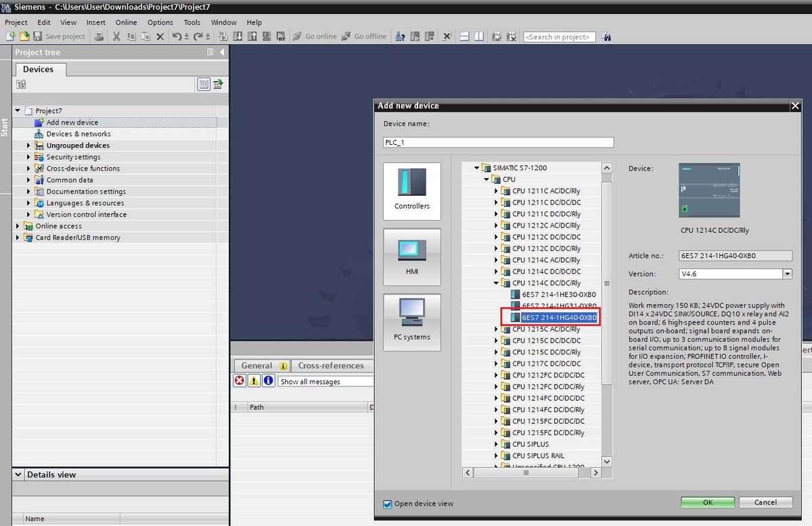The height and width of the screenshot is (526, 812).
Task: Click the Delete X icon in toolbar
Action: click(160, 37)
